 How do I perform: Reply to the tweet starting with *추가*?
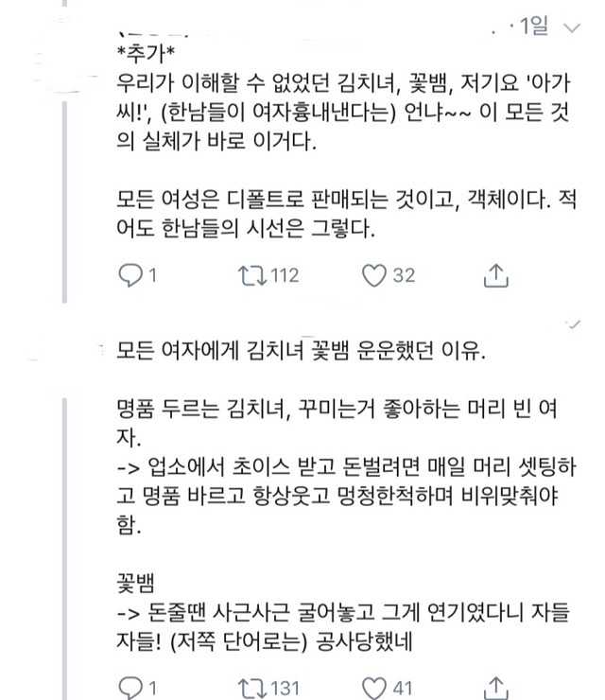pos(131,275)
